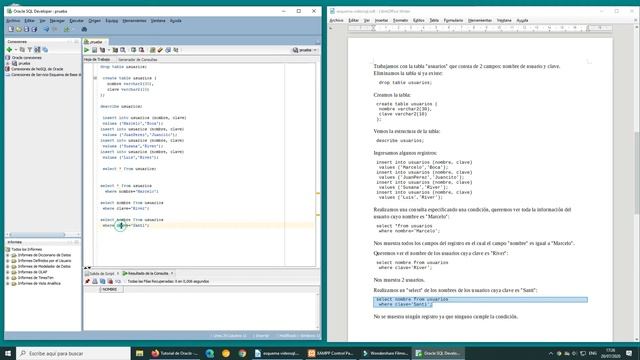Click the Clear eraser icon in worksheet toolbar

coord(160,50)
